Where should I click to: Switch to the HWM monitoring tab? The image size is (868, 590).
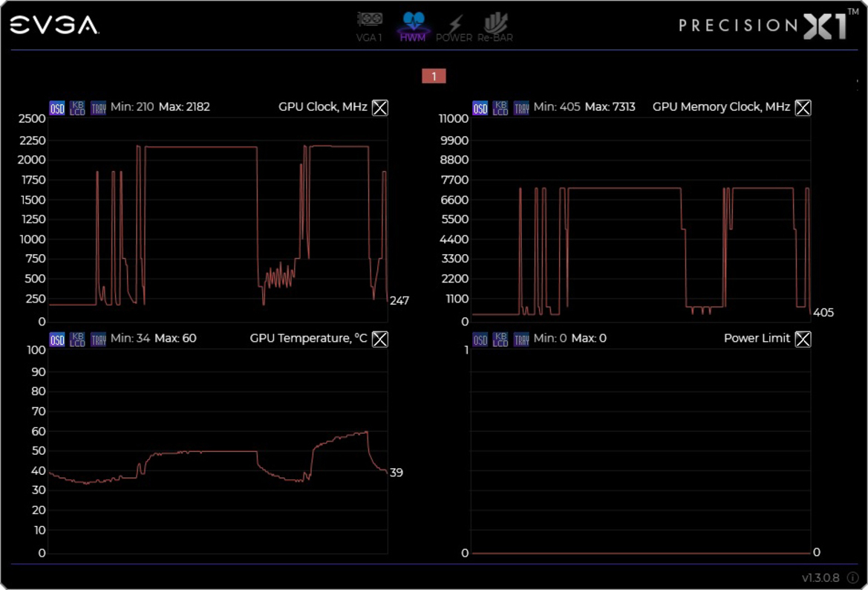[x=413, y=27]
